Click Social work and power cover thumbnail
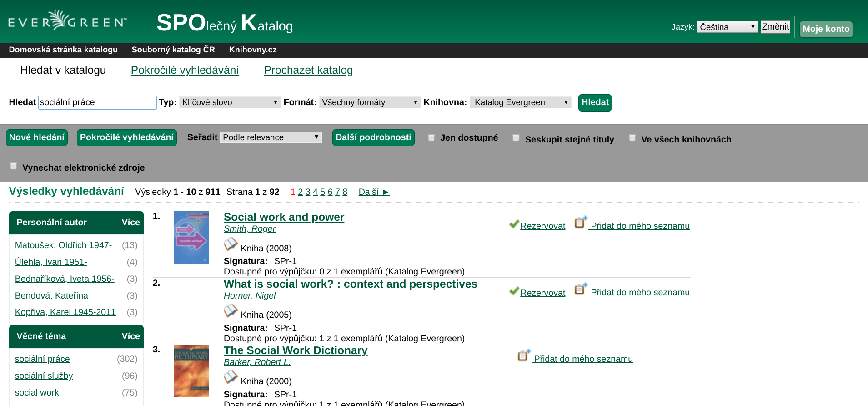868x406 pixels. point(191,238)
